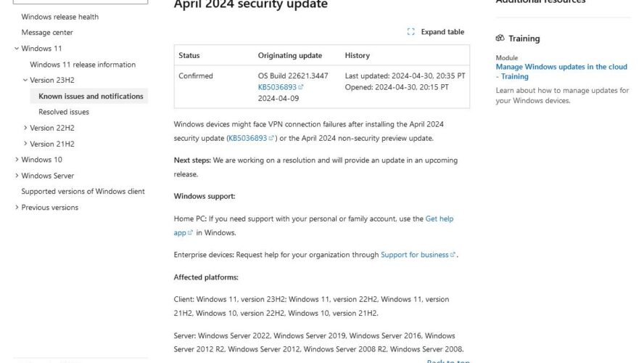
Task: Follow the Support for business link
Action: click(414, 255)
